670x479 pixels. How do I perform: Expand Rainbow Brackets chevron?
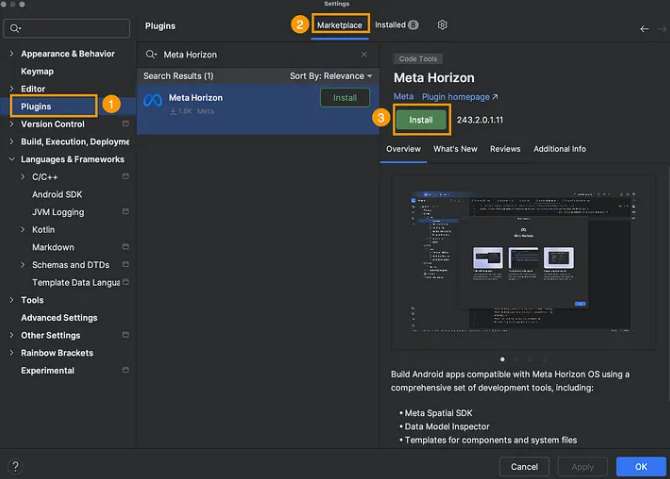[12, 353]
